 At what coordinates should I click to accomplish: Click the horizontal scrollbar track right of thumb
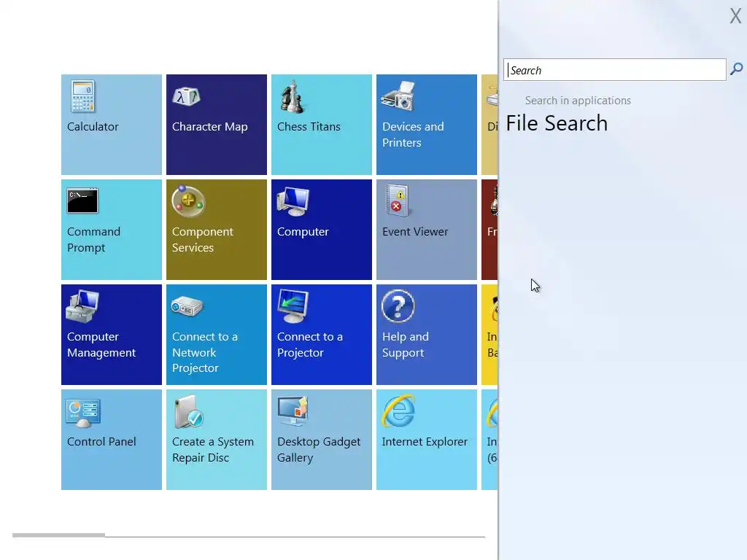[295, 536]
